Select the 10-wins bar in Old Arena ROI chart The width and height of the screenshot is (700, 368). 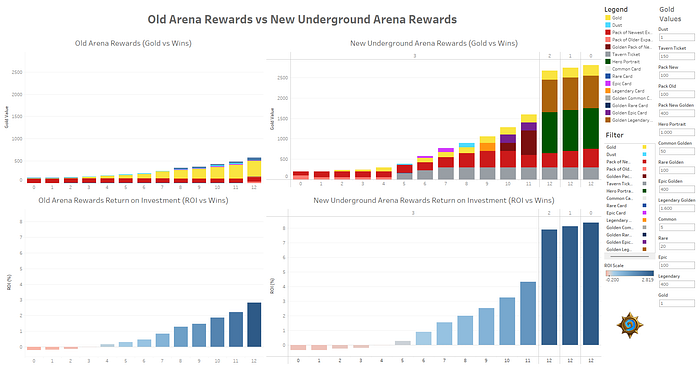click(x=217, y=332)
